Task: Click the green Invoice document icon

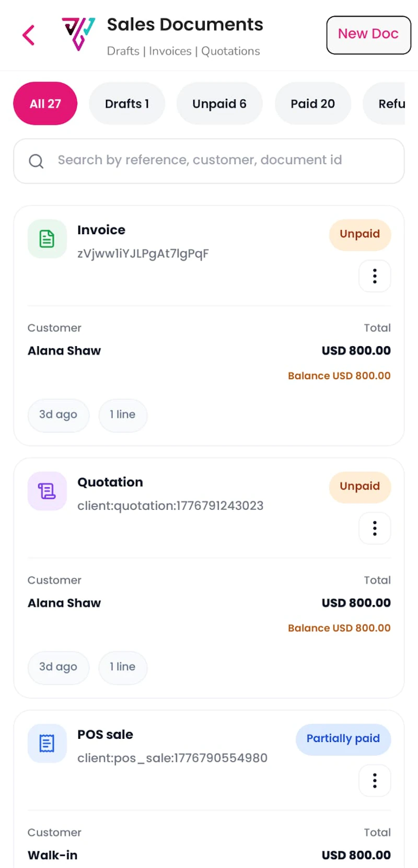Action: point(47,239)
